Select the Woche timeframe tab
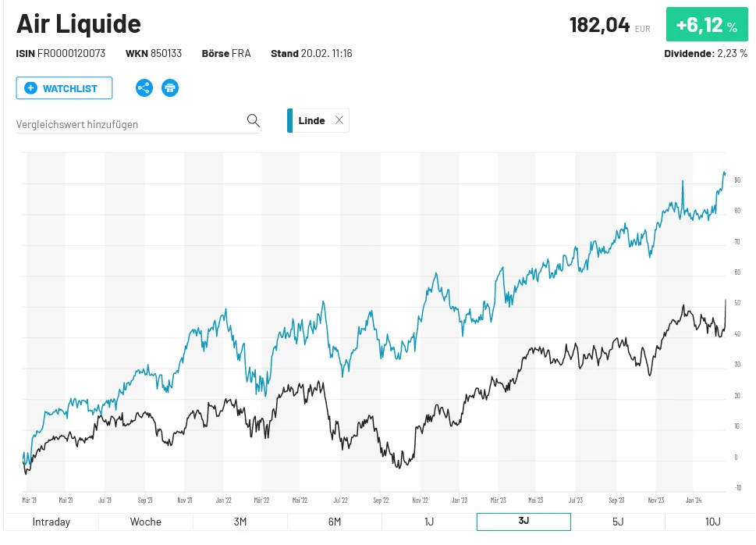 (145, 522)
